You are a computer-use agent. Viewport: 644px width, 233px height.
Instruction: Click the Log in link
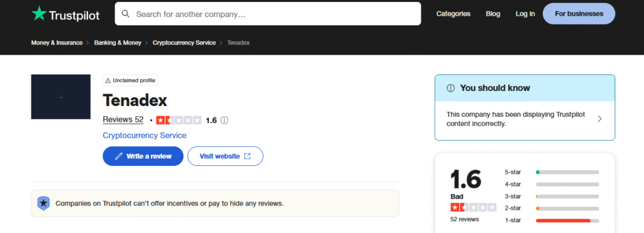525,14
